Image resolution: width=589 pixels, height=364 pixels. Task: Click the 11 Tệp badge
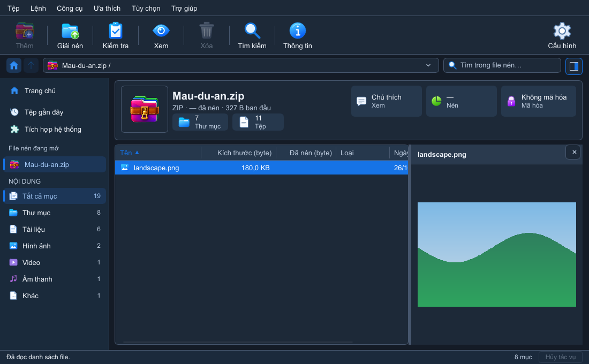[258, 122]
